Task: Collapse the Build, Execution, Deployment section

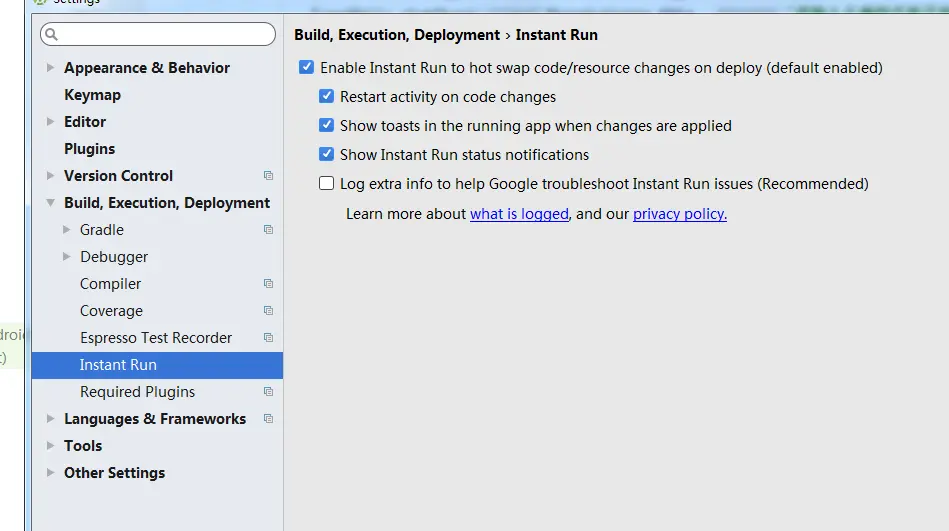Action: (x=51, y=203)
